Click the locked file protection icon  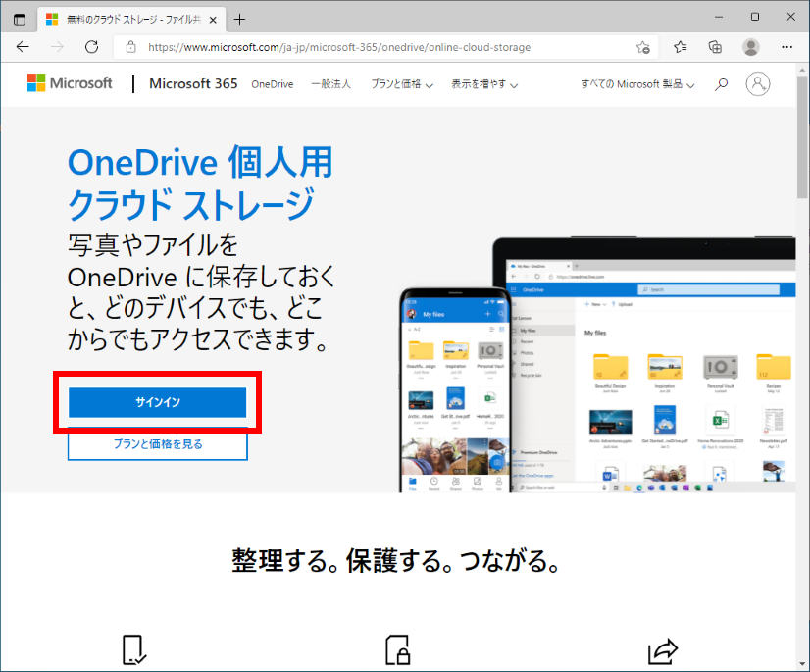click(398, 649)
